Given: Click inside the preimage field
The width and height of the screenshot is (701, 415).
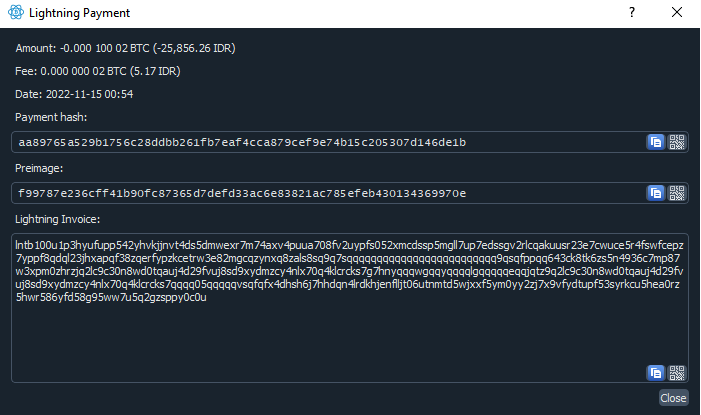Looking at the screenshot, I should click(329, 193).
